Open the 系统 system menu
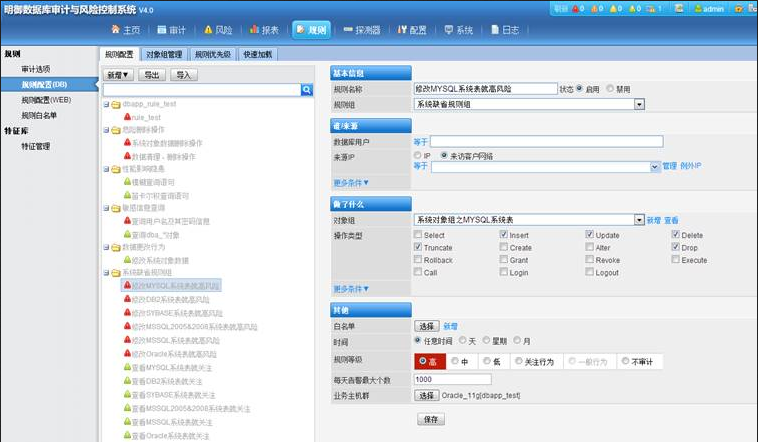This screenshot has height=442, width=758. coord(458,30)
